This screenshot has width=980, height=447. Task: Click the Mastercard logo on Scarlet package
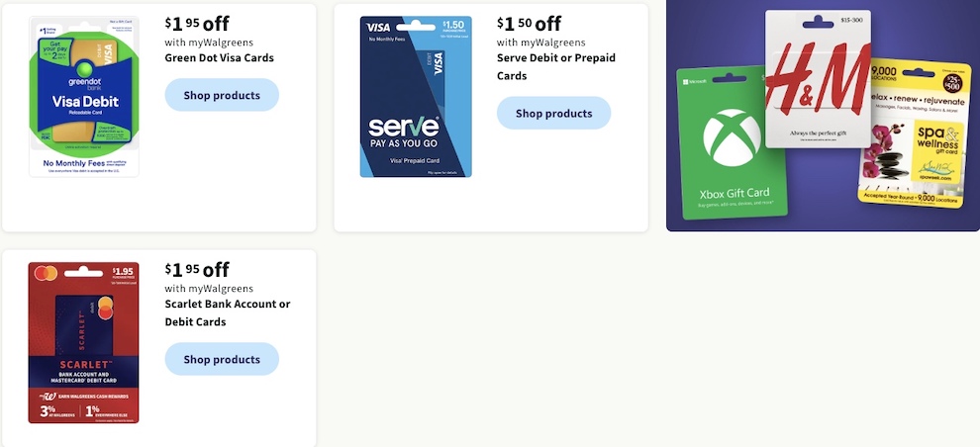[x=46, y=273]
